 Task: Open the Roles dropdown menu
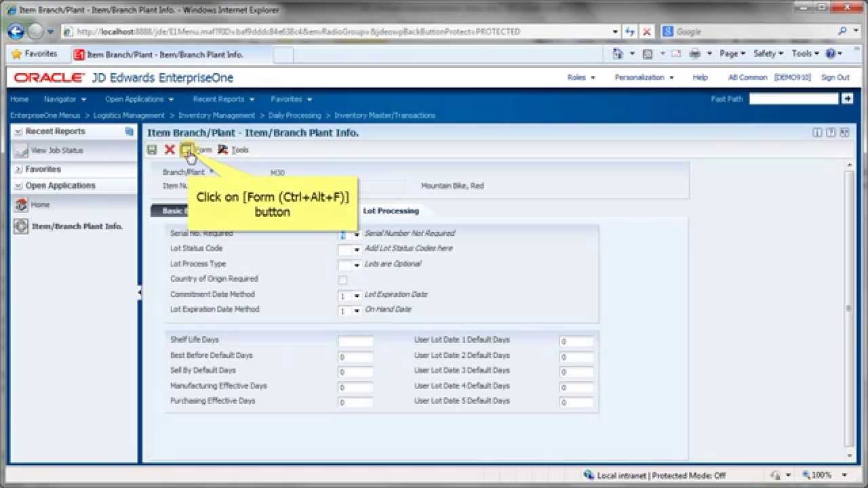click(x=581, y=77)
